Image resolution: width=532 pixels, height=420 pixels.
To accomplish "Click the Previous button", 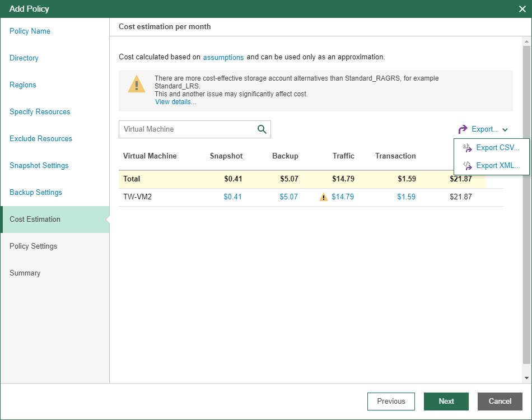I will click(x=391, y=401).
